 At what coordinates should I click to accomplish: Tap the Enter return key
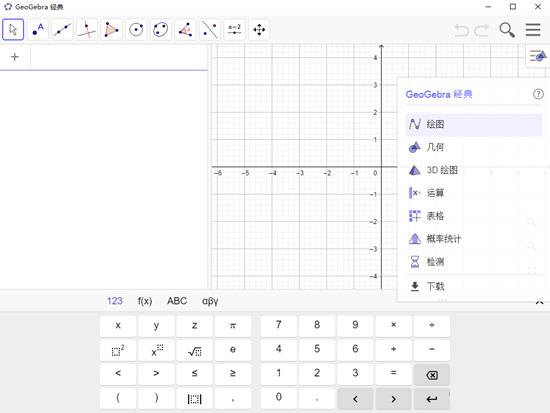click(x=432, y=399)
